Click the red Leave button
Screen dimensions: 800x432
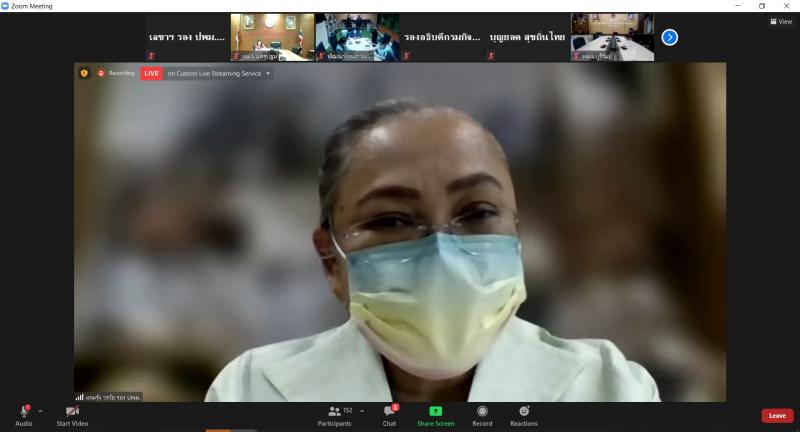coord(777,416)
